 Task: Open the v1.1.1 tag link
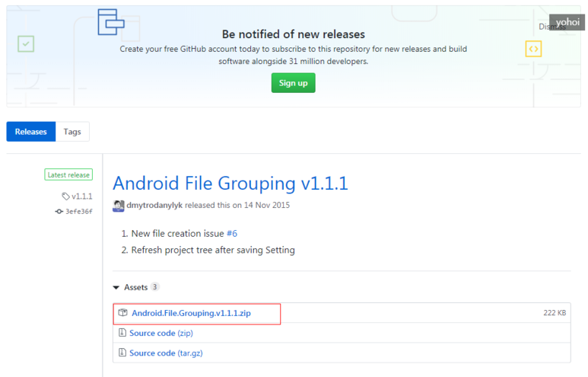tap(81, 196)
